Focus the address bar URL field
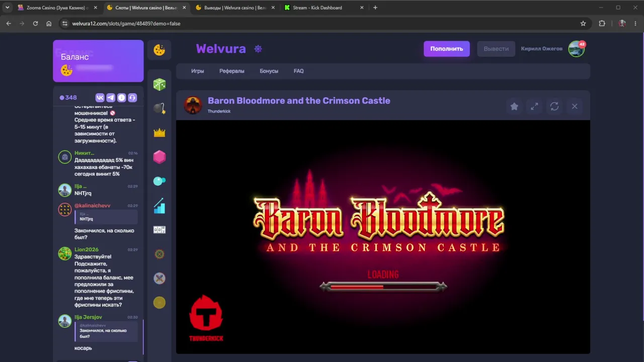 [322, 24]
